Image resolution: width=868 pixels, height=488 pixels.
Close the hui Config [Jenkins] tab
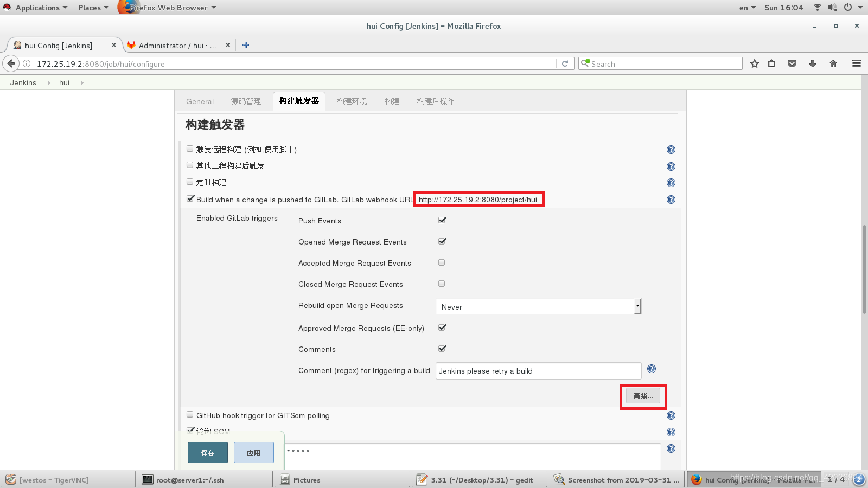(x=113, y=45)
